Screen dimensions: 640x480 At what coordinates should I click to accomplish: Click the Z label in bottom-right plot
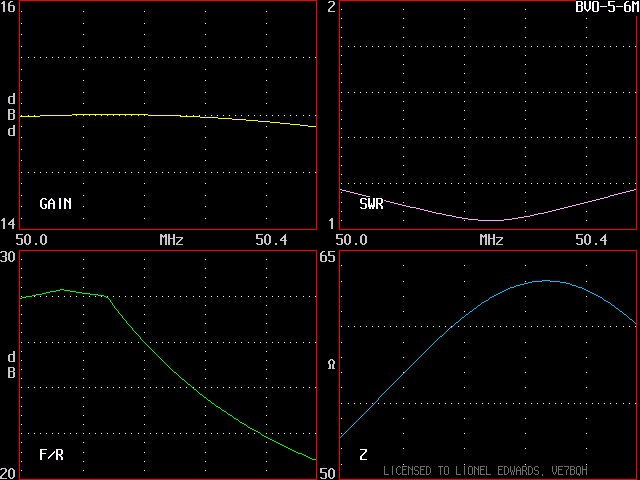point(363,455)
